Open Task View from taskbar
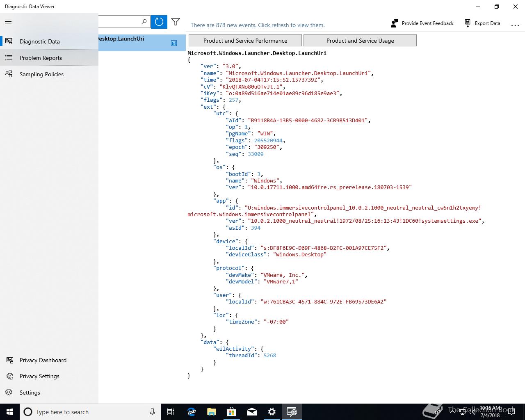This screenshot has height=420, width=525. point(171,412)
